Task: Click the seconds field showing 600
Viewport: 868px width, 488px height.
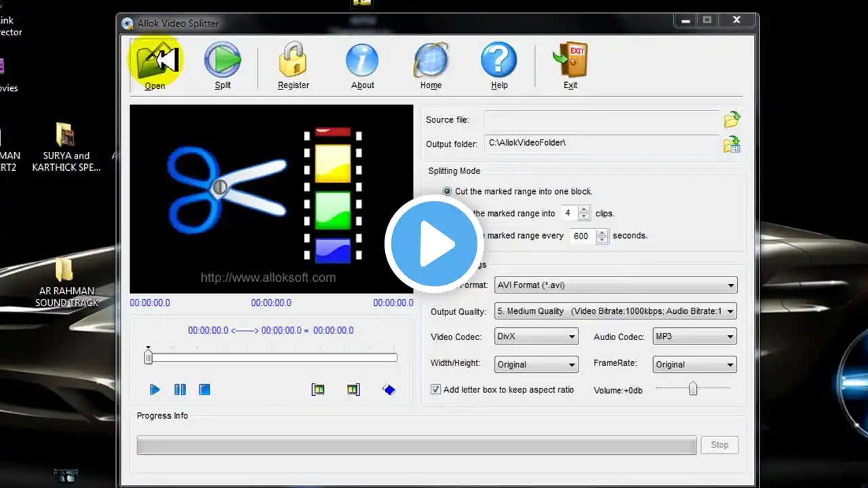Action: pyautogui.click(x=581, y=236)
